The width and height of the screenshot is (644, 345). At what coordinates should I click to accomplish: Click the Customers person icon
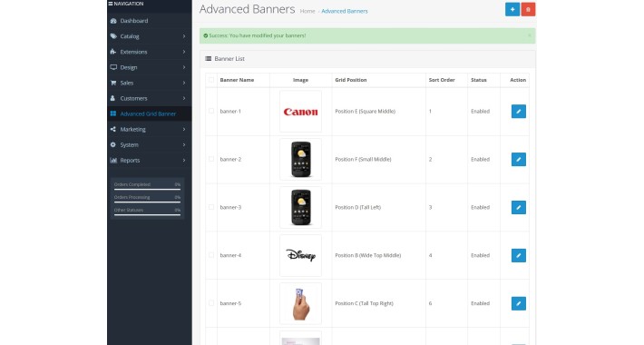[113, 98]
